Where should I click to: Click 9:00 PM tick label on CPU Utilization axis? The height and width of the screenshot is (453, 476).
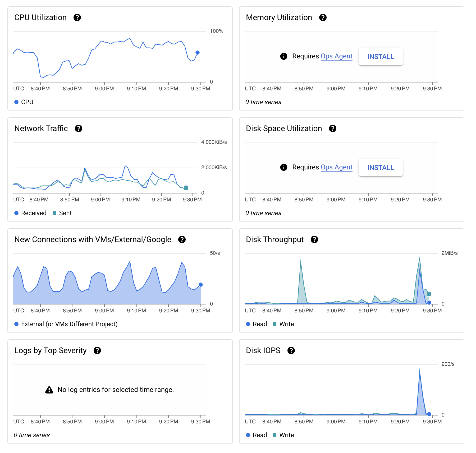tap(104, 89)
